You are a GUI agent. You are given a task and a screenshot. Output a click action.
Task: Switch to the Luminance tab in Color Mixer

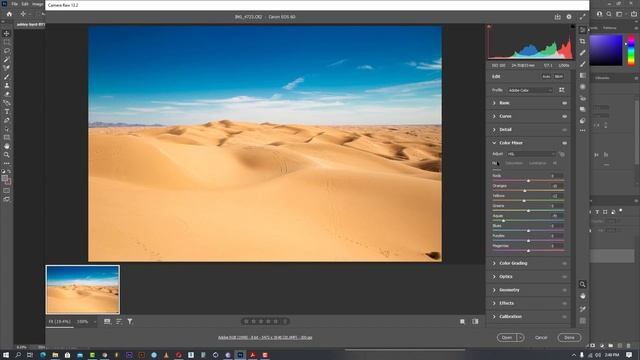coord(538,163)
